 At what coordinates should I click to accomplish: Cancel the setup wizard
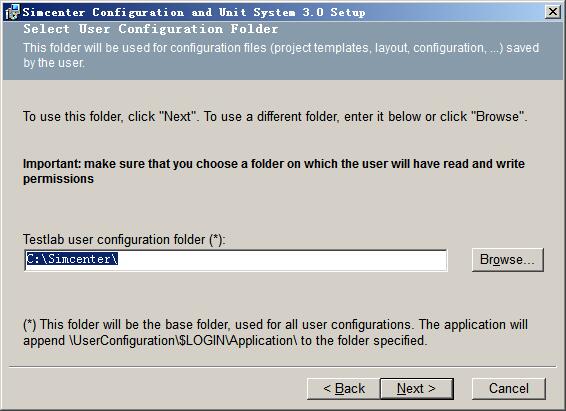(509, 389)
